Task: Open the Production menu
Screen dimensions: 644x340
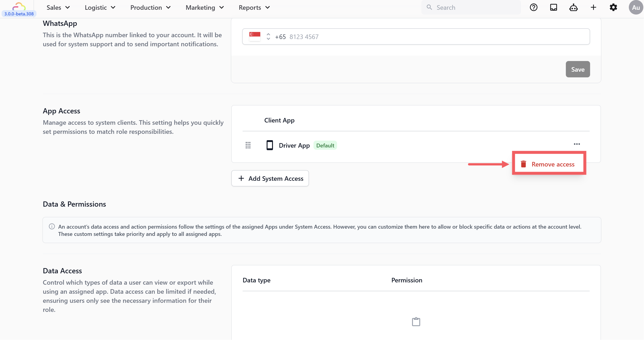Action: click(150, 7)
